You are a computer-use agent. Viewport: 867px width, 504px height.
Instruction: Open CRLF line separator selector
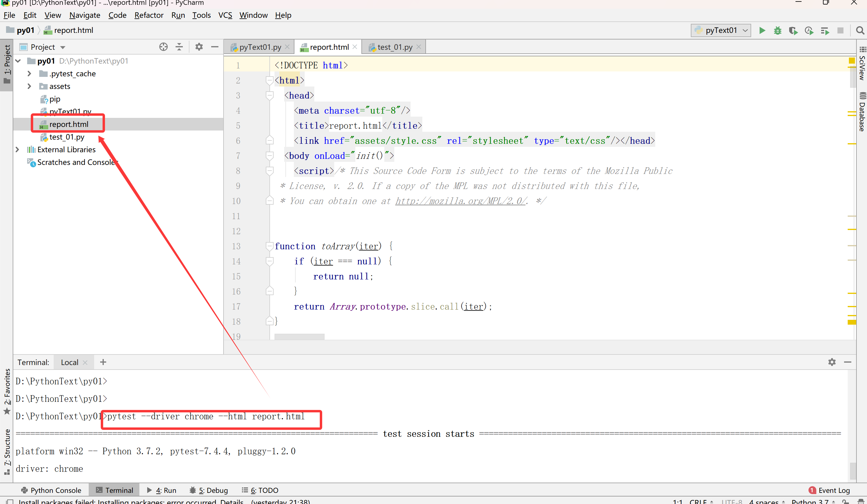point(701,501)
